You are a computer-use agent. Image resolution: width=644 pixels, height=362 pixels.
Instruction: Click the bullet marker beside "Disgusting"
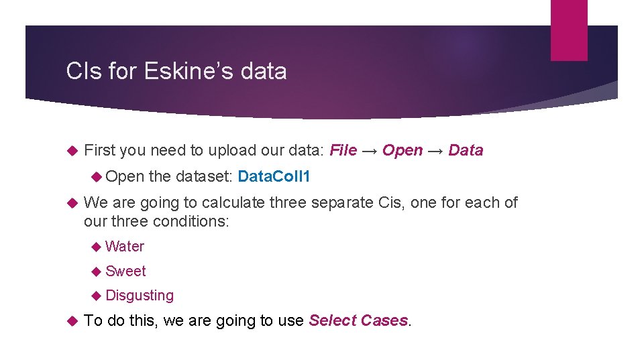tap(96, 296)
